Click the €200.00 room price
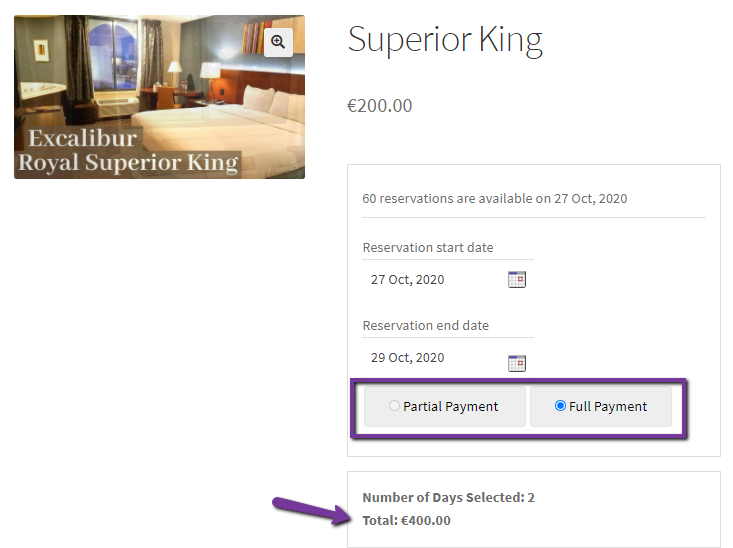The width and height of the screenshot is (733, 548). [380, 106]
